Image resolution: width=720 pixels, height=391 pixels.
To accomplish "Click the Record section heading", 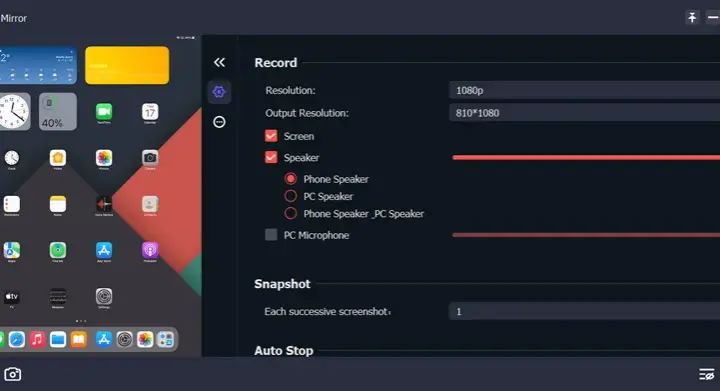I will pos(276,62).
